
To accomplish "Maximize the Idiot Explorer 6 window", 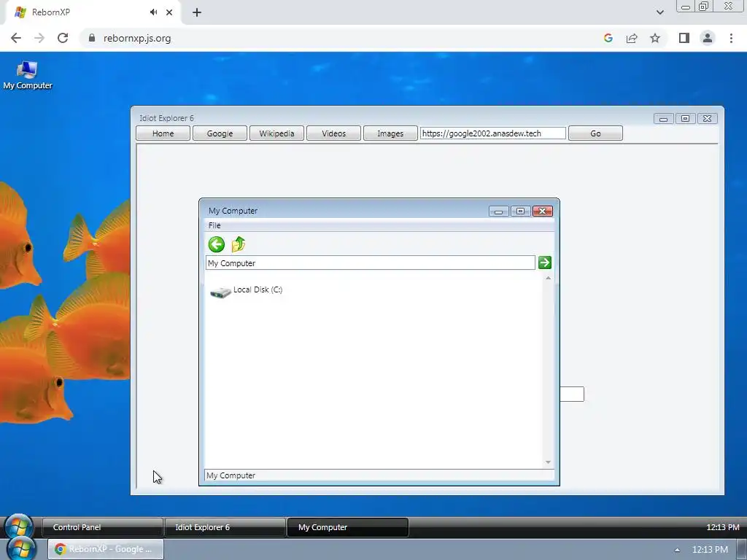I will pyautogui.click(x=685, y=118).
